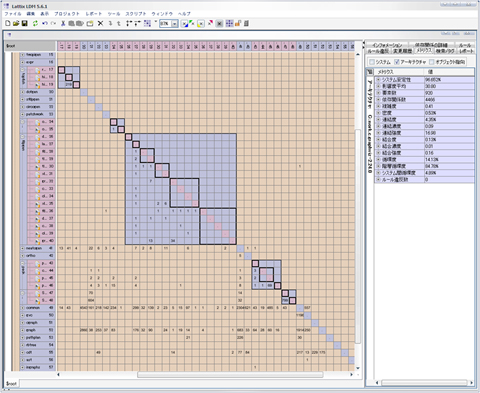The image size is (480, 393).
Task: Switch to the インフォメーション tab
Action: click(x=387, y=45)
